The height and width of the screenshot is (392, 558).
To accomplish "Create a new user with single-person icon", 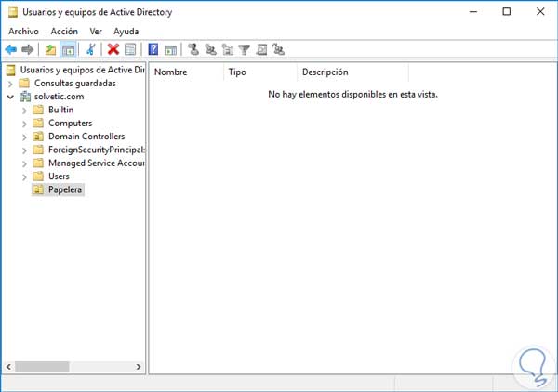I will (193, 49).
